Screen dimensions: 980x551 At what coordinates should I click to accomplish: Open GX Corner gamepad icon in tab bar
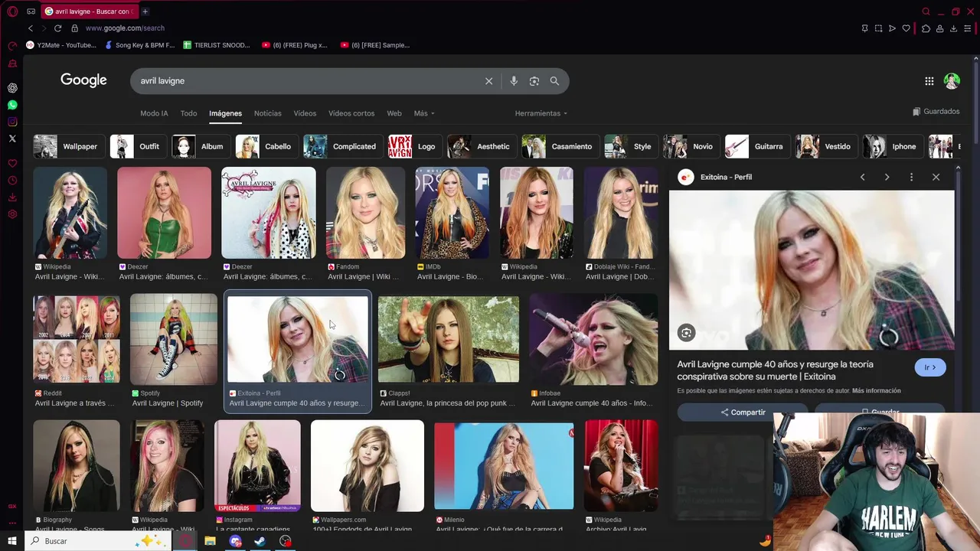(31, 11)
